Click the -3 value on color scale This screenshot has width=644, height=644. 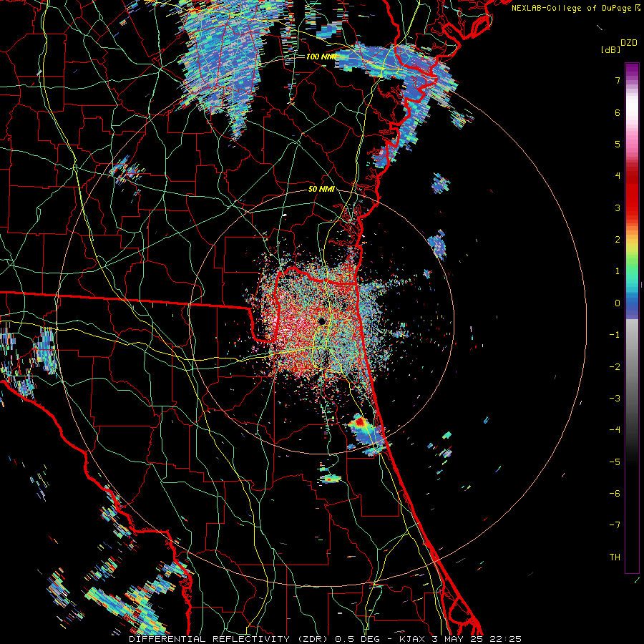point(615,399)
